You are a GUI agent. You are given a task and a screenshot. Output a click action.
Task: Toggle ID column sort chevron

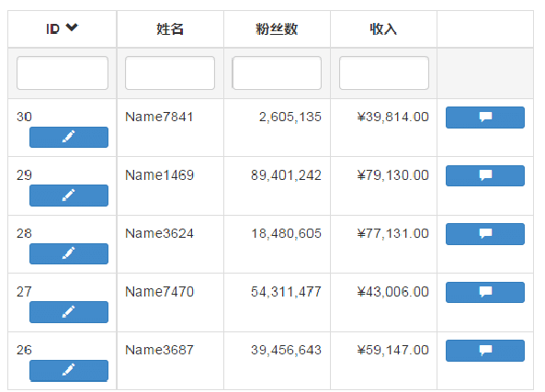coord(72,28)
